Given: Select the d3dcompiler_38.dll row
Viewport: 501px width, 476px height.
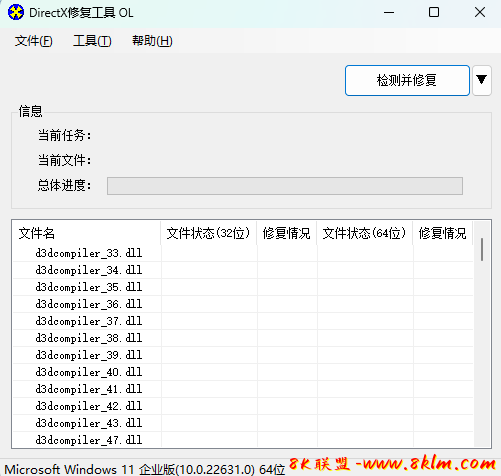Looking at the screenshot, I should pos(243,338).
